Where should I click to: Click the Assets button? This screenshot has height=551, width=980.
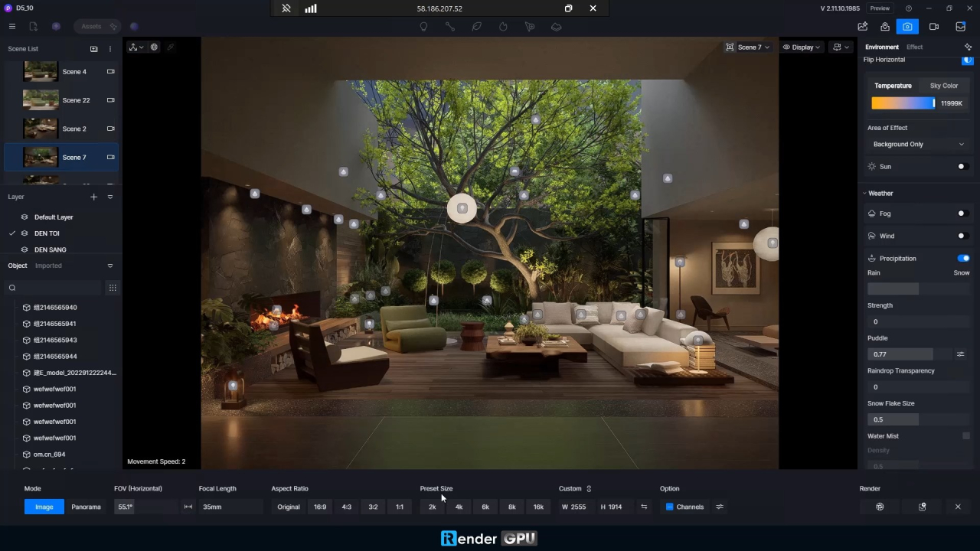coord(96,26)
